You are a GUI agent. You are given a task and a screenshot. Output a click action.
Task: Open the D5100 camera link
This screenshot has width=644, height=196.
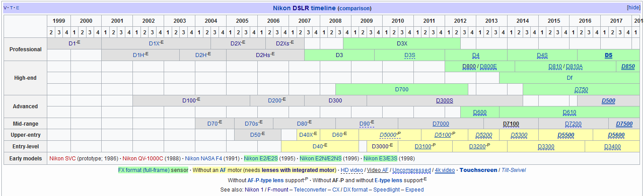coord(442,135)
